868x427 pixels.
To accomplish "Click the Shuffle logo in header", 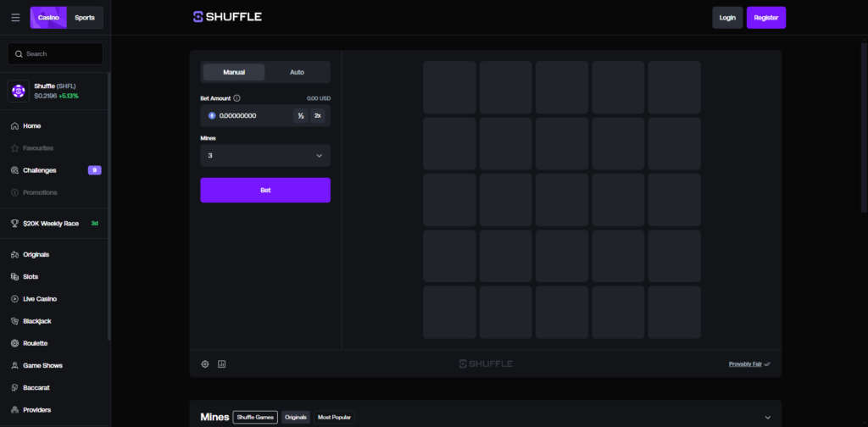I will click(227, 17).
